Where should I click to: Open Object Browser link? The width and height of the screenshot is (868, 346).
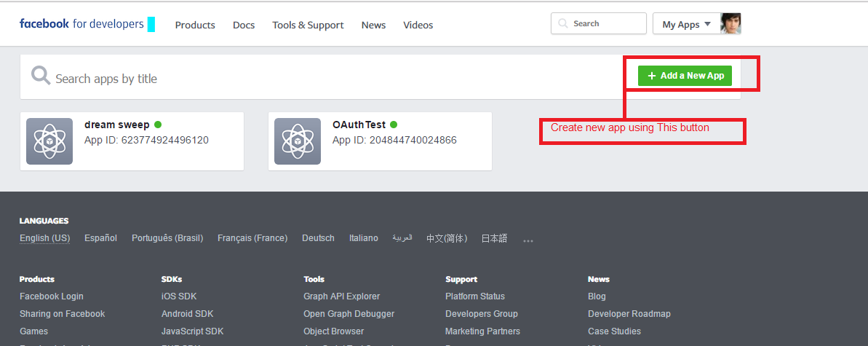[334, 331]
